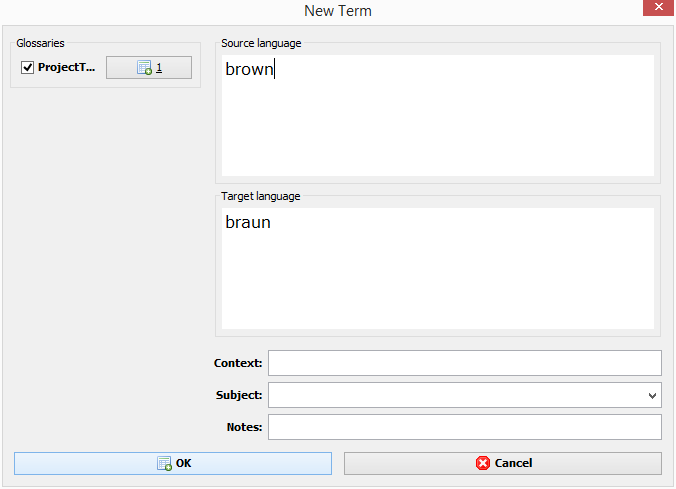Screen dimensions: 676x489
Task: Click inside the Subject combo box field
Action: click(455, 395)
